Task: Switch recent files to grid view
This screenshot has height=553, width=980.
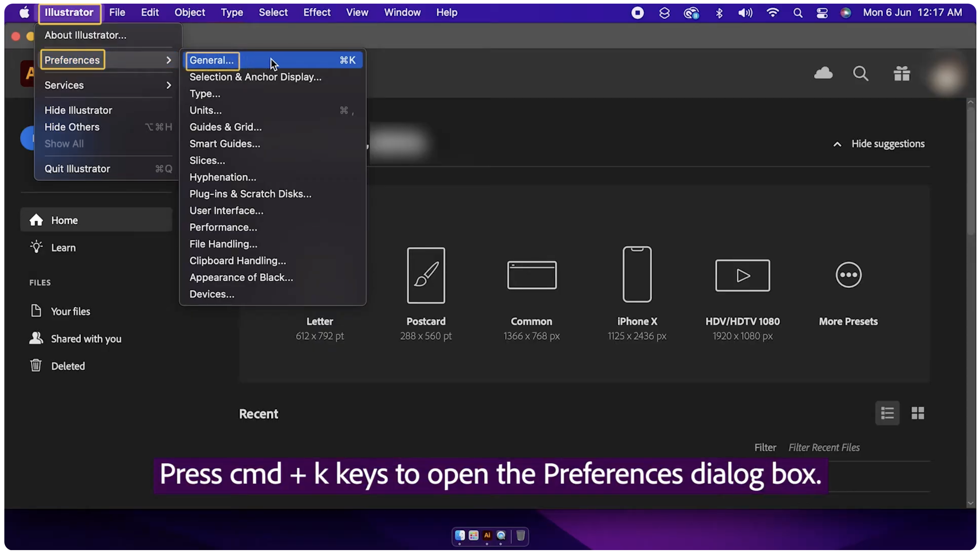Action: (917, 413)
